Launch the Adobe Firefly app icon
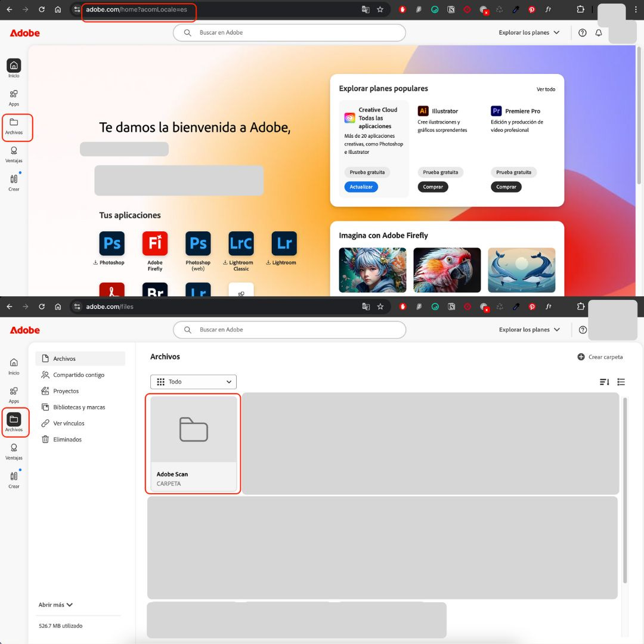The image size is (644, 644). 155,243
